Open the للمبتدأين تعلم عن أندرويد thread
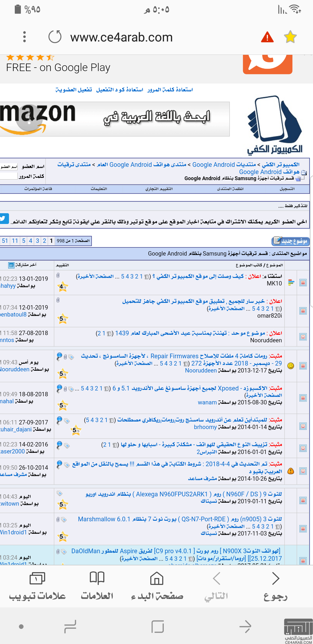The height and width of the screenshot is (644, 313). [x=192, y=420]
